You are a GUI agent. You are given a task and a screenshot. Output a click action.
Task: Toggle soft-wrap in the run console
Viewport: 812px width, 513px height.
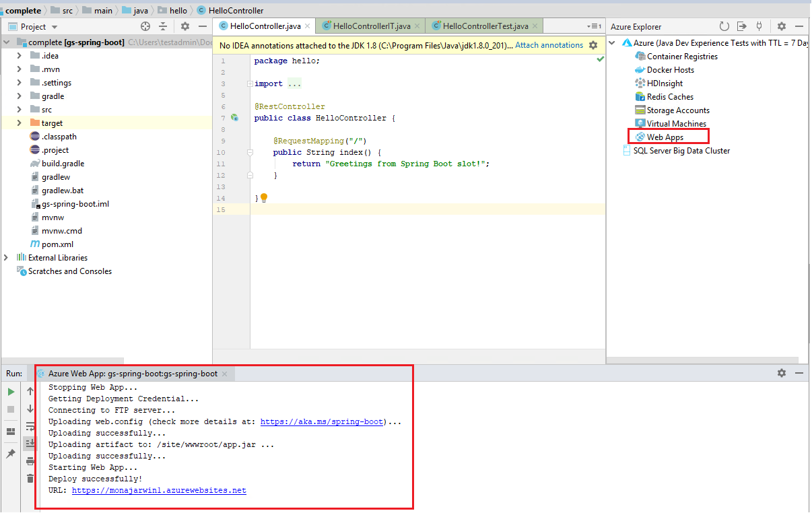click(30, 425)
